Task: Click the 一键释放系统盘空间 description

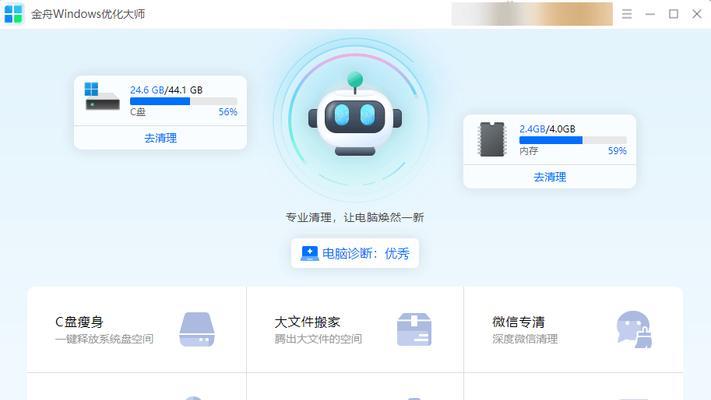Action: tap(104, 339)
